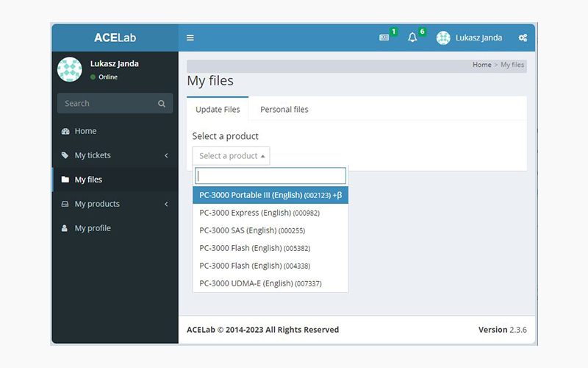Open My files in the sidebar
The height and width of the screenshot is (368, 588).
pyautogui.click(x=115, y=180)
